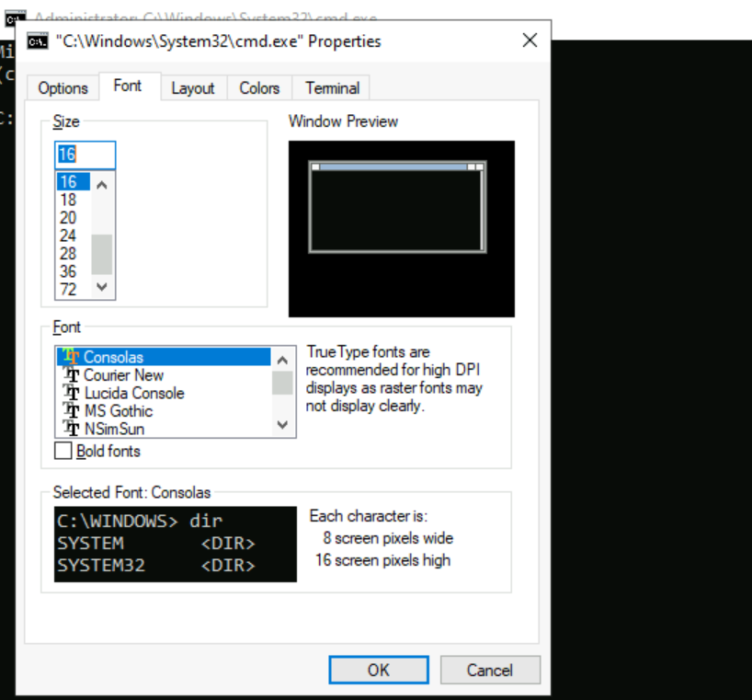
Task: Select font size 24
Action: coord(73,235)
